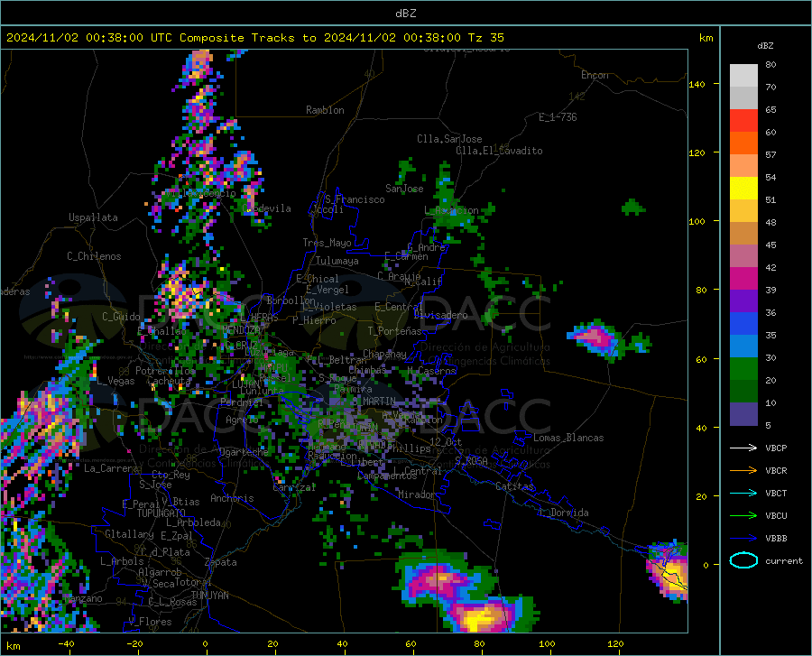Click the 'VBCT' legend label
The width and height of the screenshot is (812, 656).
(x=776, y=494)
